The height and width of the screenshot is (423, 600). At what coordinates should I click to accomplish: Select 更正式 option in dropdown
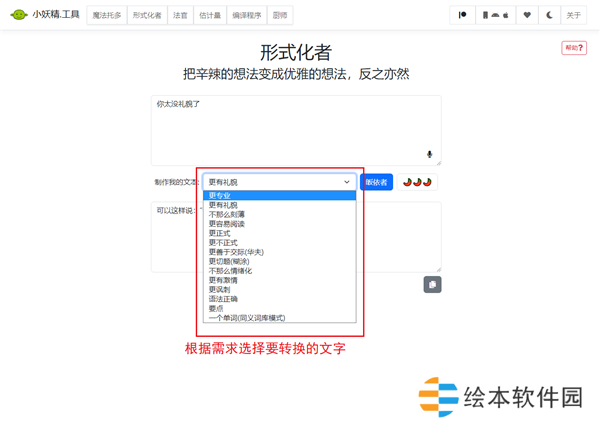[220, 233]
